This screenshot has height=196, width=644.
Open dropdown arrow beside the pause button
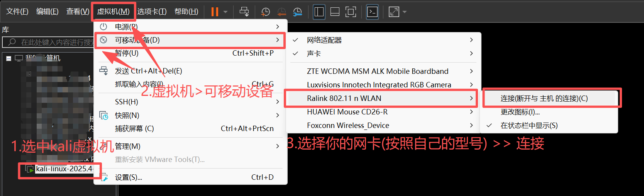(225, 12)
